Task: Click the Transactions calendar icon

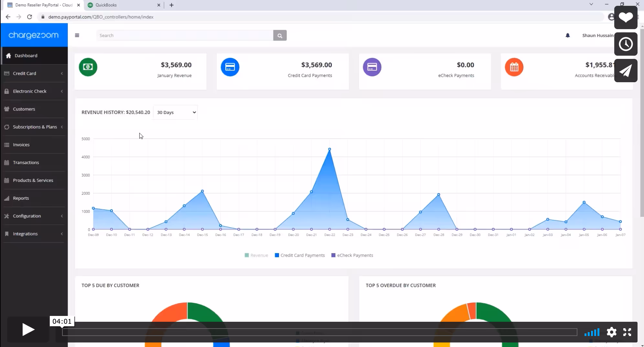Action: tap(6, 162)
